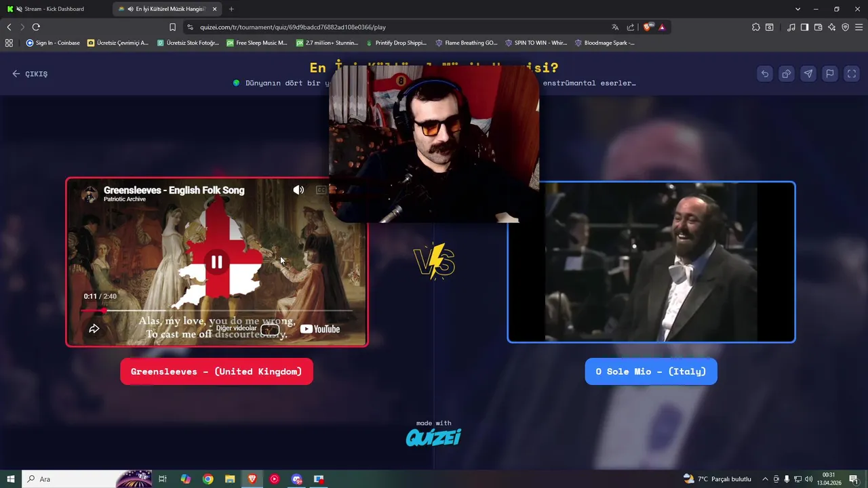Open the Flame Breathing GO... bookmark
This screenshot has height=488, width=868.
click(467, 43)
